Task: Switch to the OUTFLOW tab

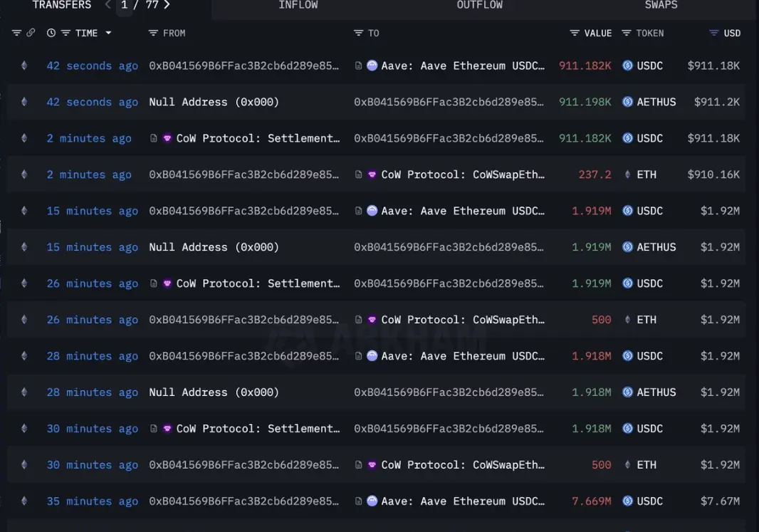Action: tap(480, 5)
